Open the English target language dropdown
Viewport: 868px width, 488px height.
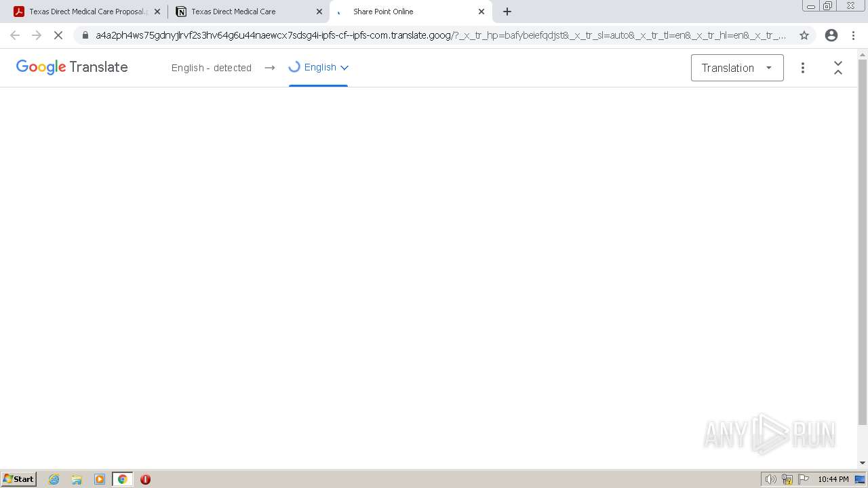click(319, 67)
